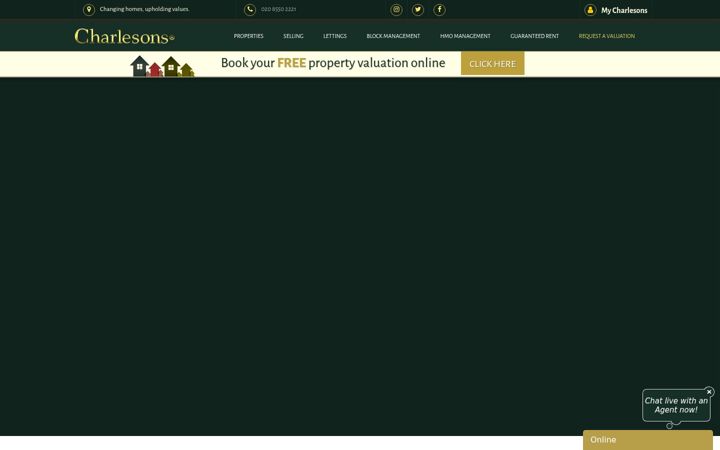Image resolution: width=720 pixels, height=450 pixels.
Task: Open the Lettings menu
Action: tap(335, 36)
